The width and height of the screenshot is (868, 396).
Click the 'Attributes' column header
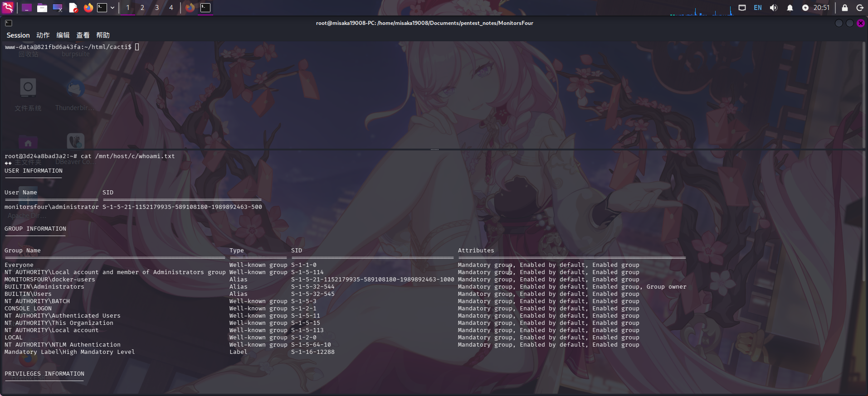coord(476,251)
